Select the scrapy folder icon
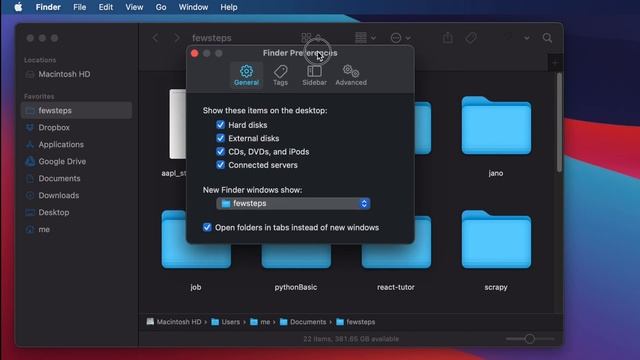 click(496, 240)
